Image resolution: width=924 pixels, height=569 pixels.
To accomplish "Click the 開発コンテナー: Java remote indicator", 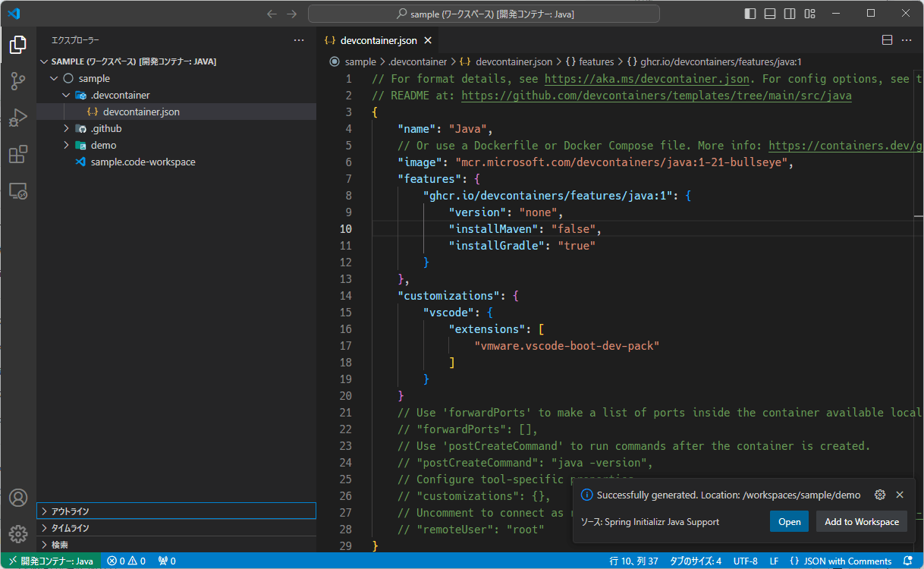I will [51, 561].
